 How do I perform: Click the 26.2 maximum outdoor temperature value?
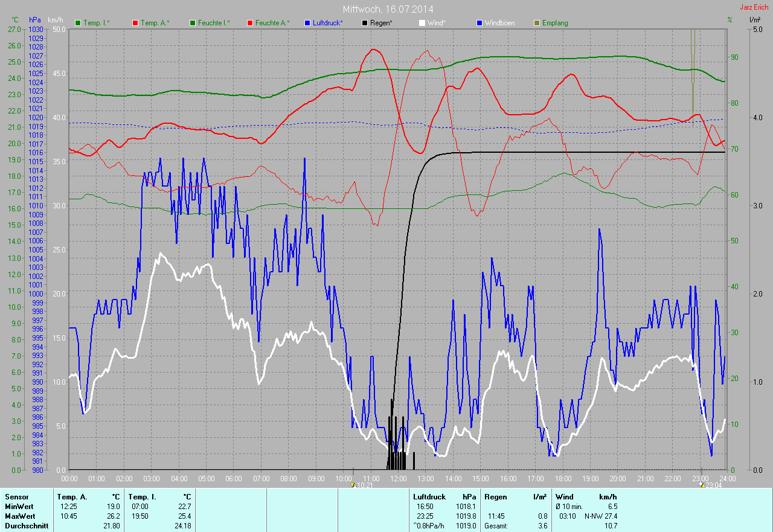(114, 516)
